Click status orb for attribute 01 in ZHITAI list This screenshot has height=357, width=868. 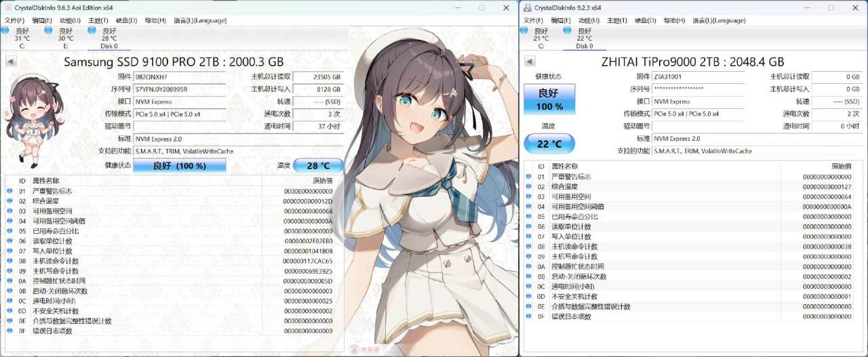[x=527, y=177]
